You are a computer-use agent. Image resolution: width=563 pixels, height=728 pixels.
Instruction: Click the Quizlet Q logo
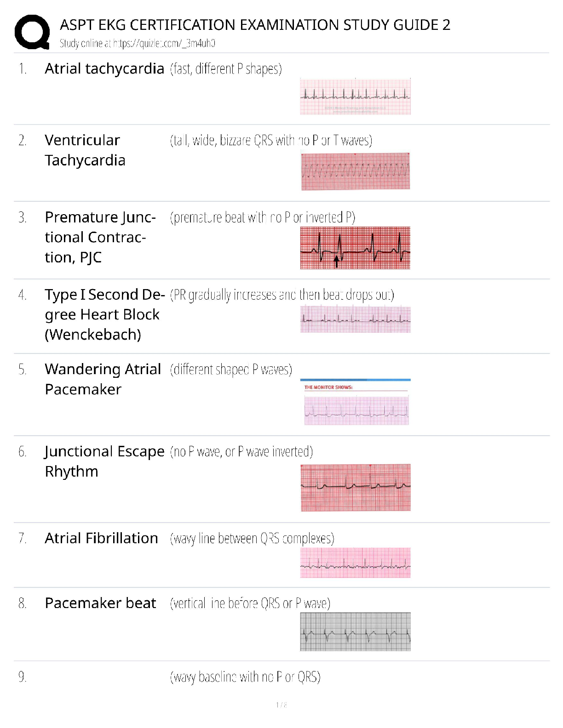pos(32,32)
